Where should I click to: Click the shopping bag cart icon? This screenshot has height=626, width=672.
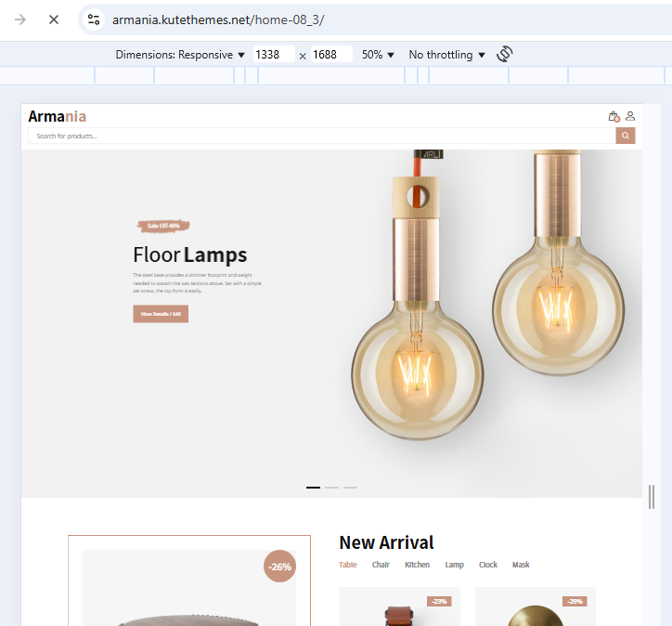click(614, 116)
